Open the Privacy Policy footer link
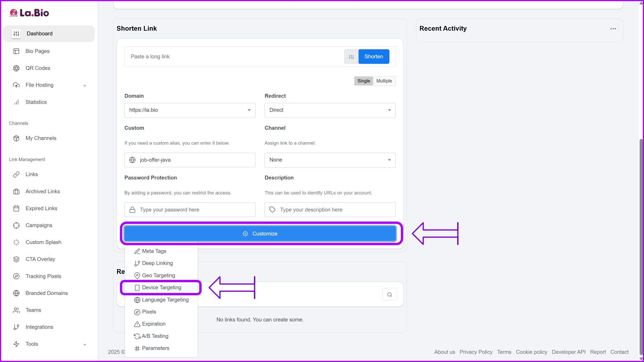Viewport: 644px width, 362px height. pyautogui.click(x=476, y=352)
